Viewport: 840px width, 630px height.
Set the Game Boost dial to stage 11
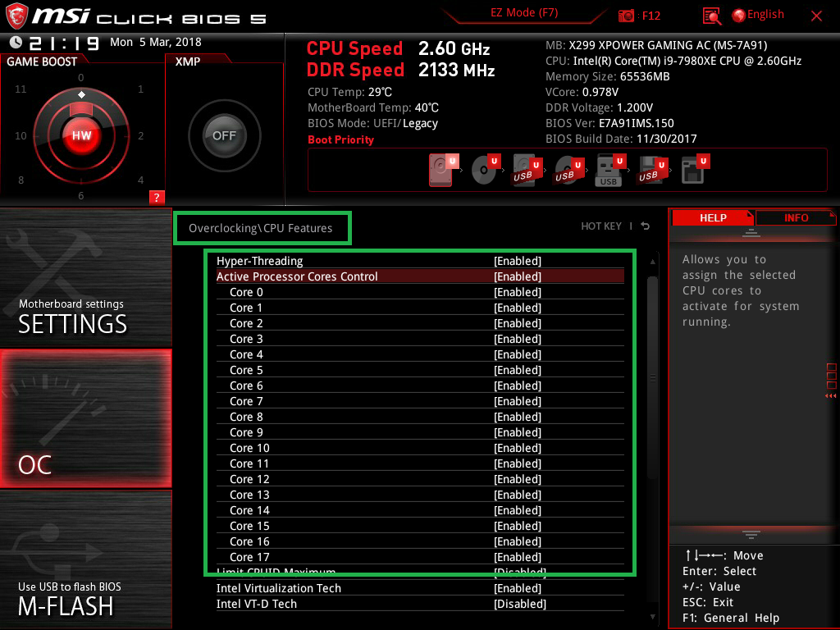coord(21,89)
